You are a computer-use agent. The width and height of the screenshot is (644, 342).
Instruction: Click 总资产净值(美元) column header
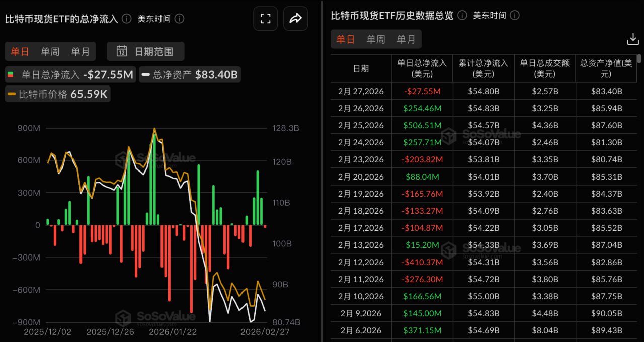(x=606, y=68)
